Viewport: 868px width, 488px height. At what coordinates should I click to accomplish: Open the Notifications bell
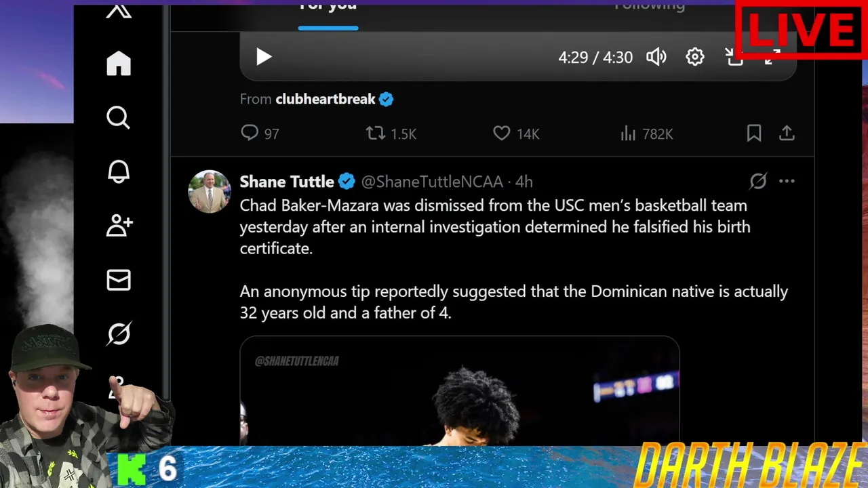[119, 171]
